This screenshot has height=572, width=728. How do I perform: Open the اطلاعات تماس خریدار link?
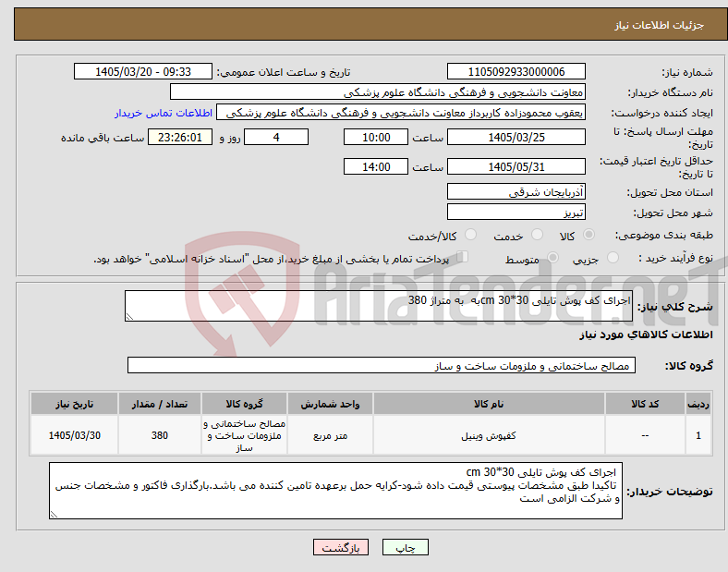point(164,113)
